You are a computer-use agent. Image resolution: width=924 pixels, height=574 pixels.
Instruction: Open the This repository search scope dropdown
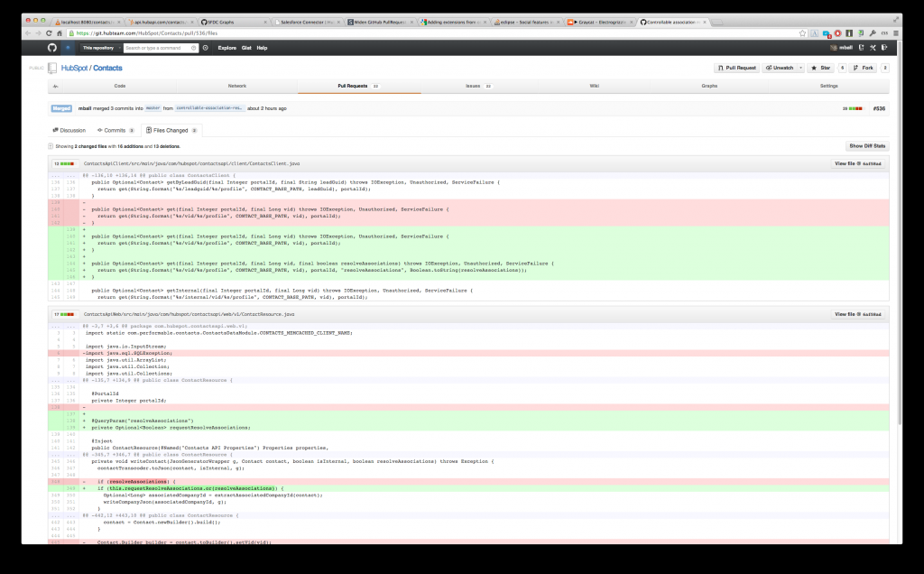click(101, 48)
